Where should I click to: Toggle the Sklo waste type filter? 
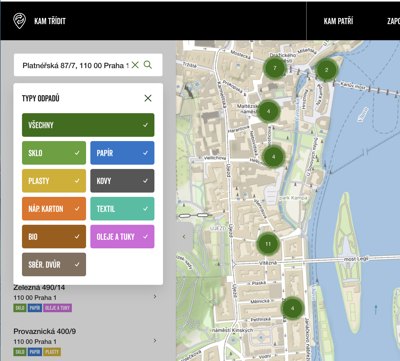click(x=54, y=153)
